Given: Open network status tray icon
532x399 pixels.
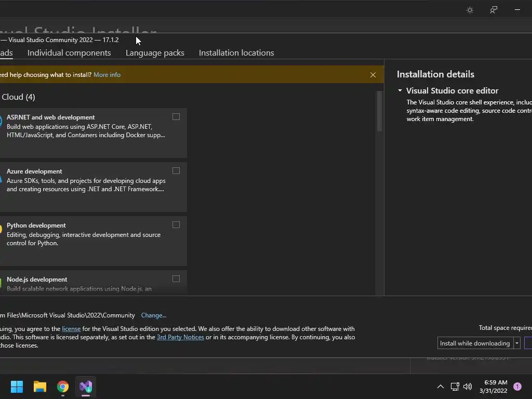Looking at the screenshot, I should [455, 387].
